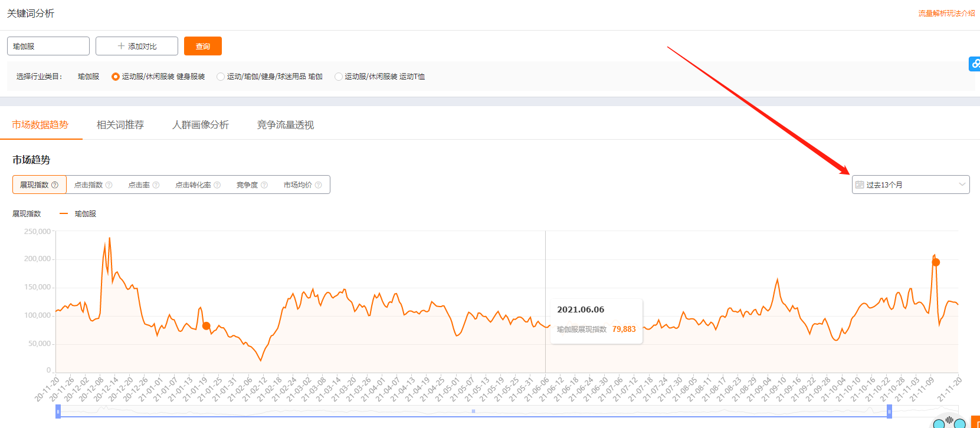Click help icon next to 点击指数
The image size is (980, 428).
(x=109, y=185)
